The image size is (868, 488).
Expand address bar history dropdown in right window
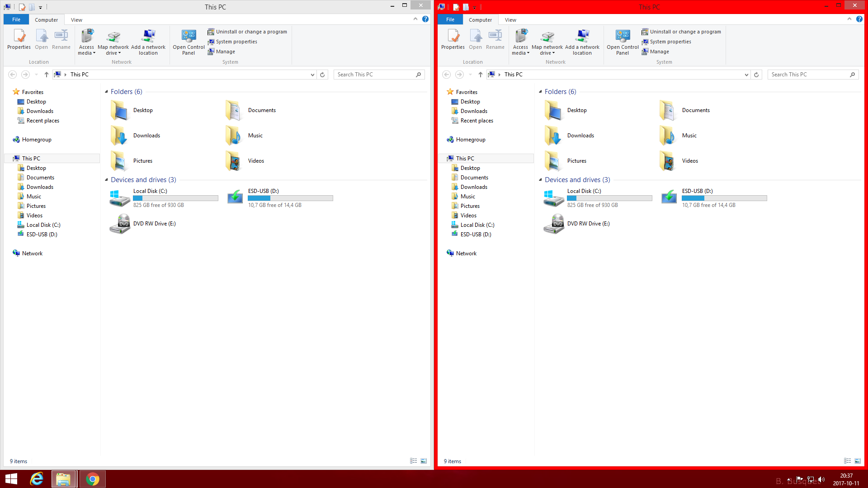(x=746, y=75)
